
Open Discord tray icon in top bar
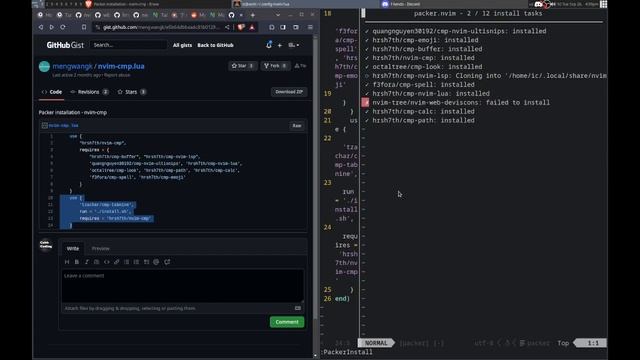[x=538, y=4]
